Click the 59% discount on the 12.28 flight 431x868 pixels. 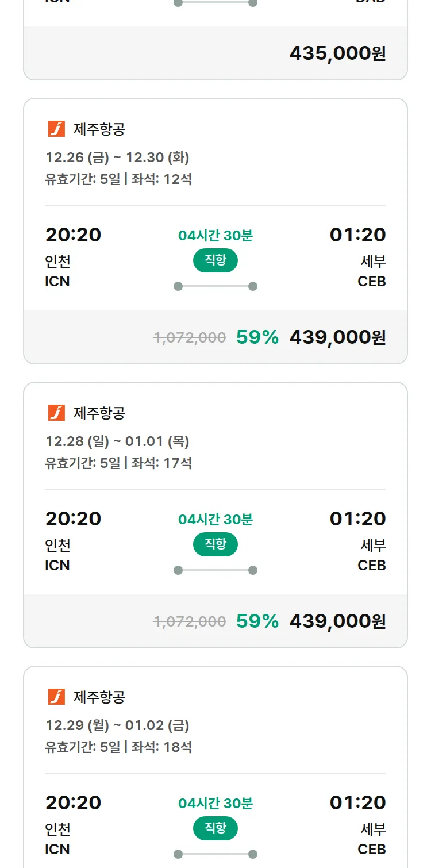(257, 621)
